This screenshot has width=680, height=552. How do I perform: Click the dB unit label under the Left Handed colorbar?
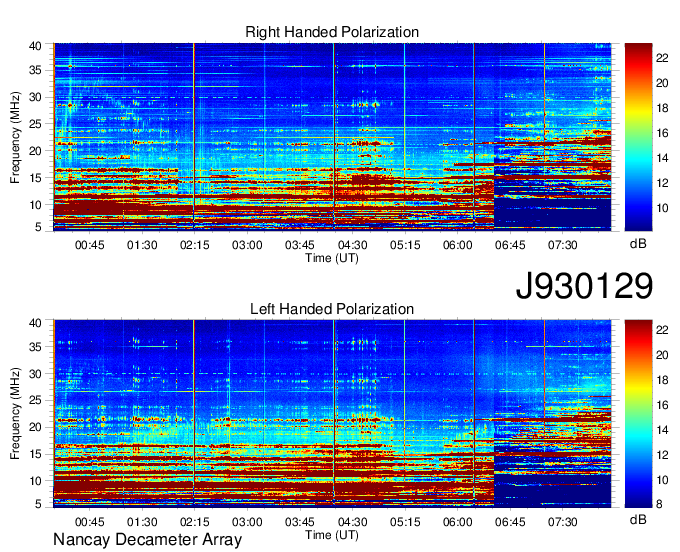click(638, 519)
